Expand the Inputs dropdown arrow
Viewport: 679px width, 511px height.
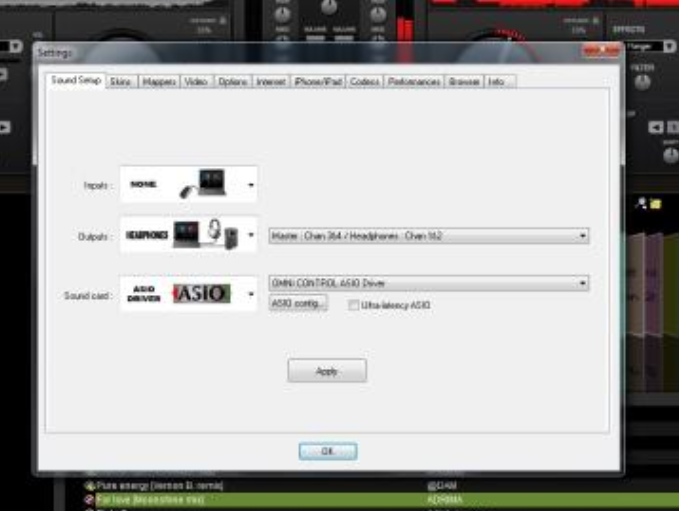coord(251,185)
